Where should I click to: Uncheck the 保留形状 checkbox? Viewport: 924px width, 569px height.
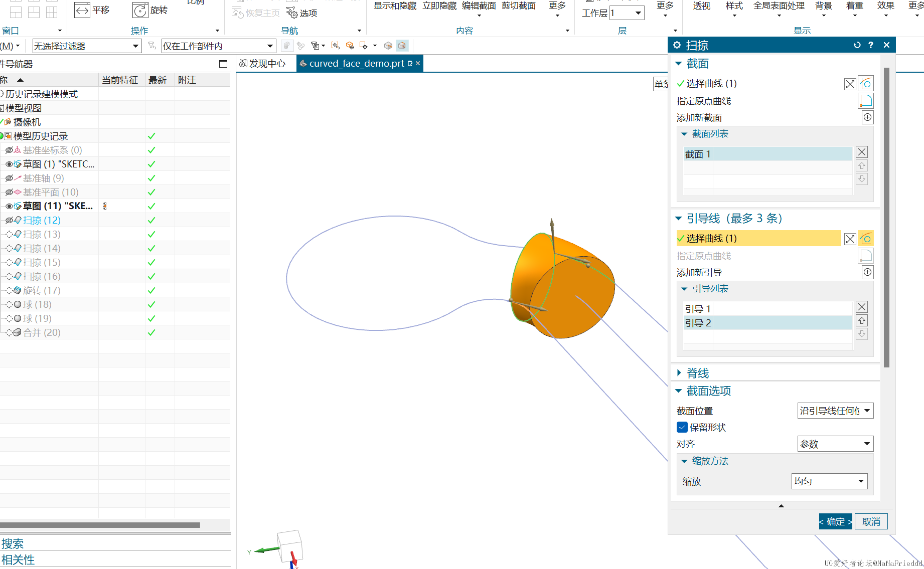point(682,427)
